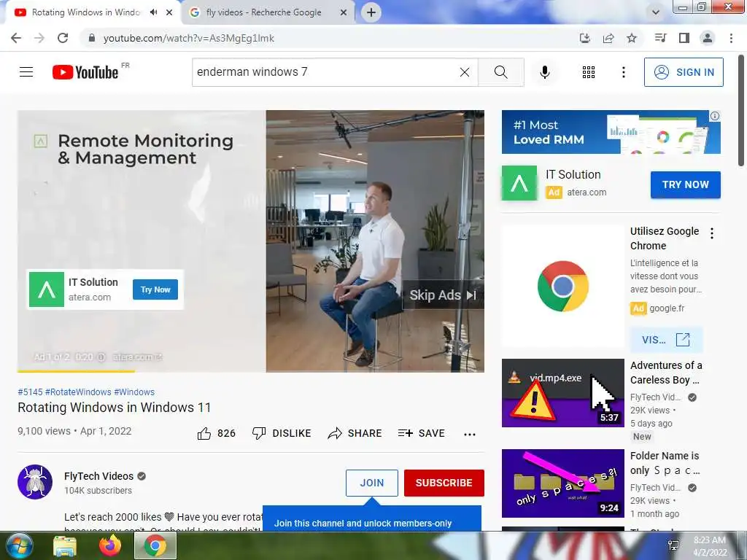This screenshot has width=747, height=560.
Task: Toggle Chrome's side panel icon
Action: point(684,38)
